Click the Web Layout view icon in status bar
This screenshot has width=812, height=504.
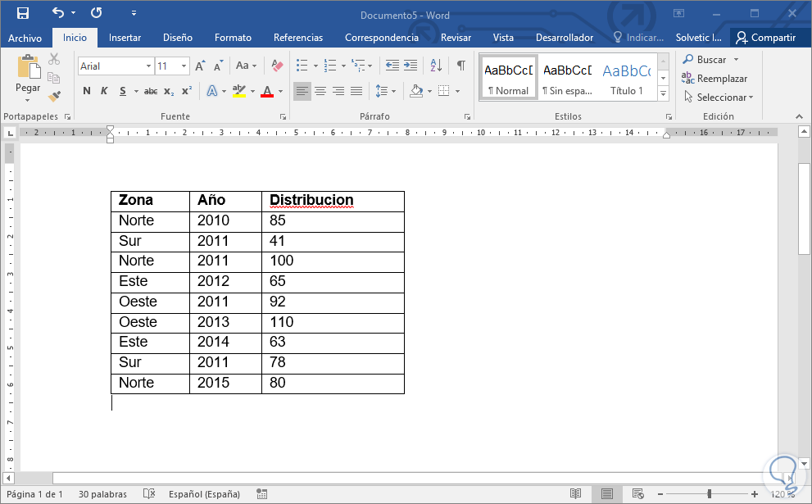click(x=638, y=493)
